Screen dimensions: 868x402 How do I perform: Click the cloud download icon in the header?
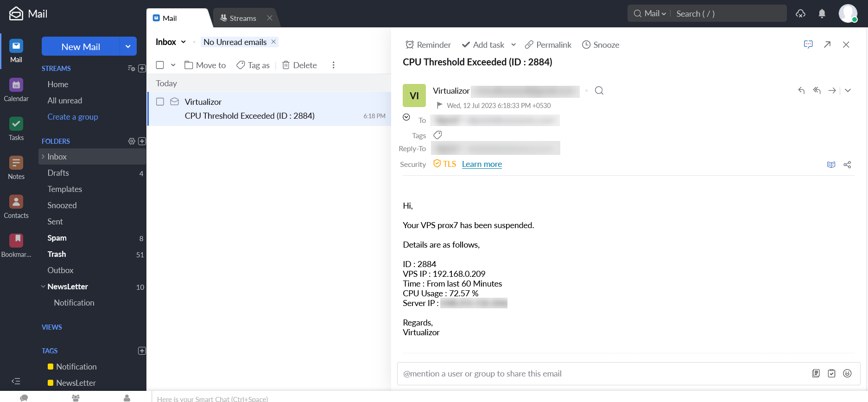pyautogui.click(x=801, y=13)
